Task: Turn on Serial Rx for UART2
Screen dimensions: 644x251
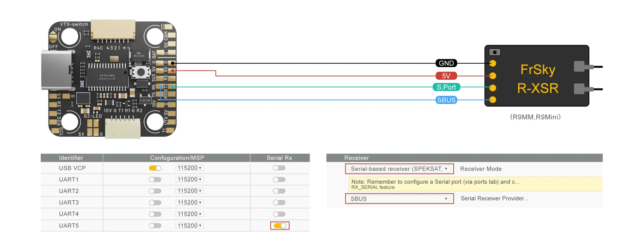Action: pyautogui.click(x=279, y=191)
